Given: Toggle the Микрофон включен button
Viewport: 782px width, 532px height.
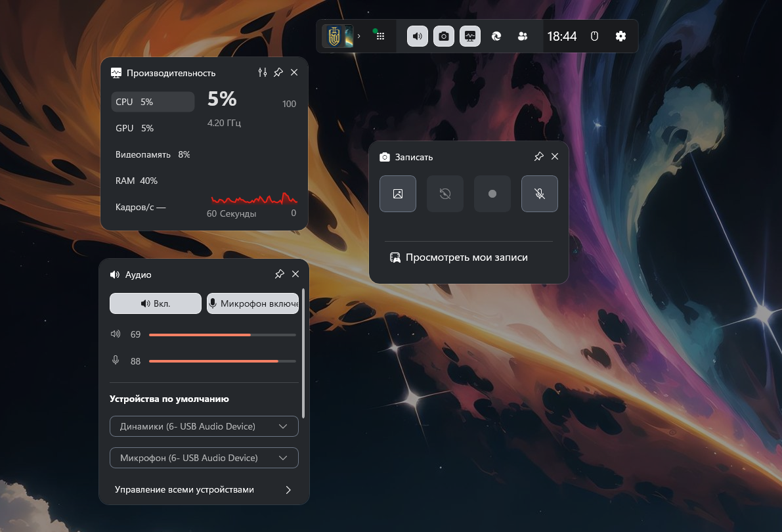Looking at the screenshot, I should (253, 303).
